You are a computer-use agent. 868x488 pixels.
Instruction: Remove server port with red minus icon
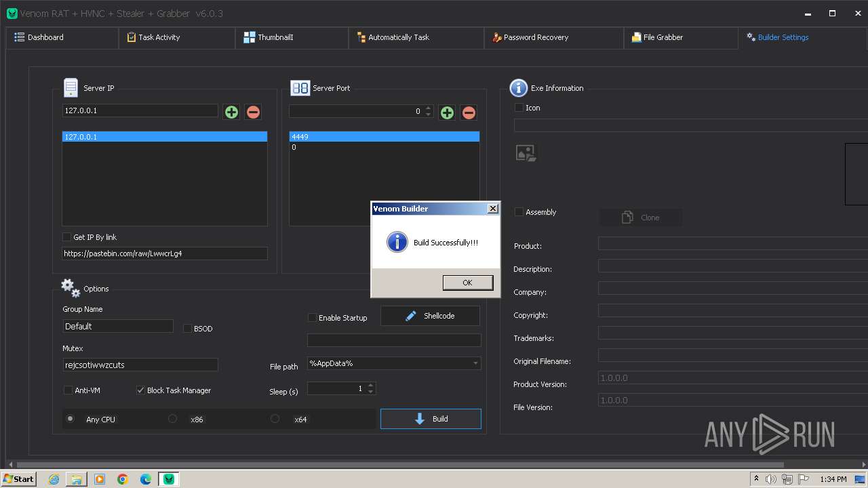tap(469, 113)
